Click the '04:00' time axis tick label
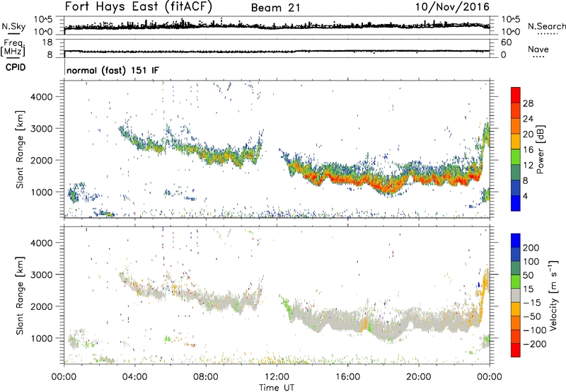This screenshot has width=566, height=392. coord(134,377)
